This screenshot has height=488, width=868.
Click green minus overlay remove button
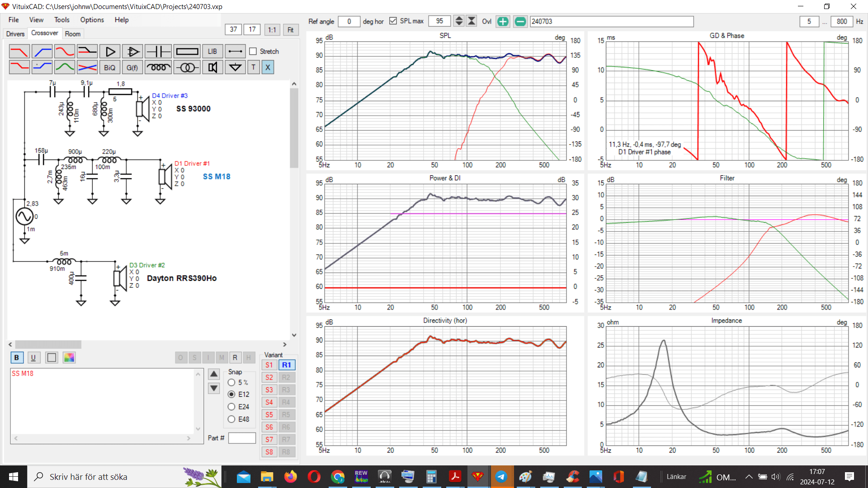[x=520, y=21]
